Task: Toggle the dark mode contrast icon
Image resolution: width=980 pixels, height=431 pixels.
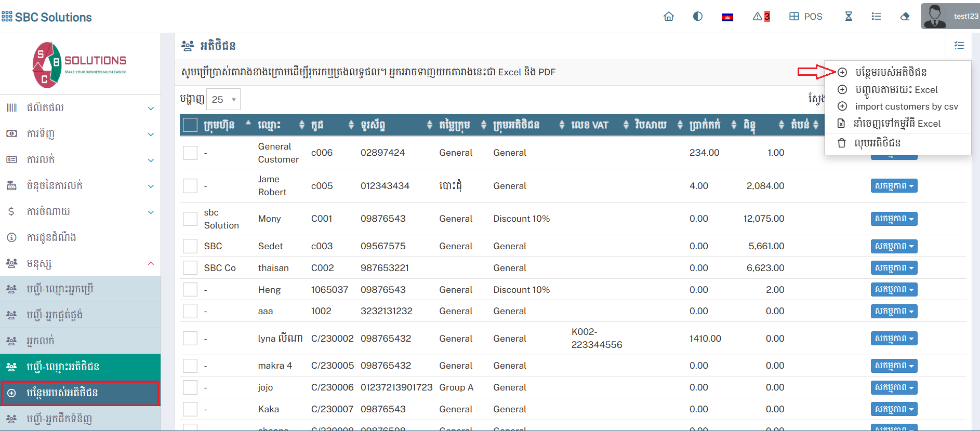Action: (698, 17)
